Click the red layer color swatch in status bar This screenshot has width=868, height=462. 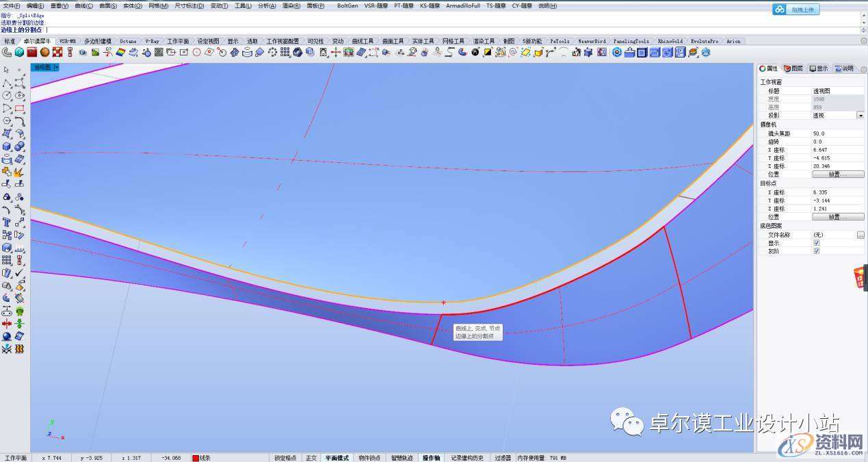point(196,458)
